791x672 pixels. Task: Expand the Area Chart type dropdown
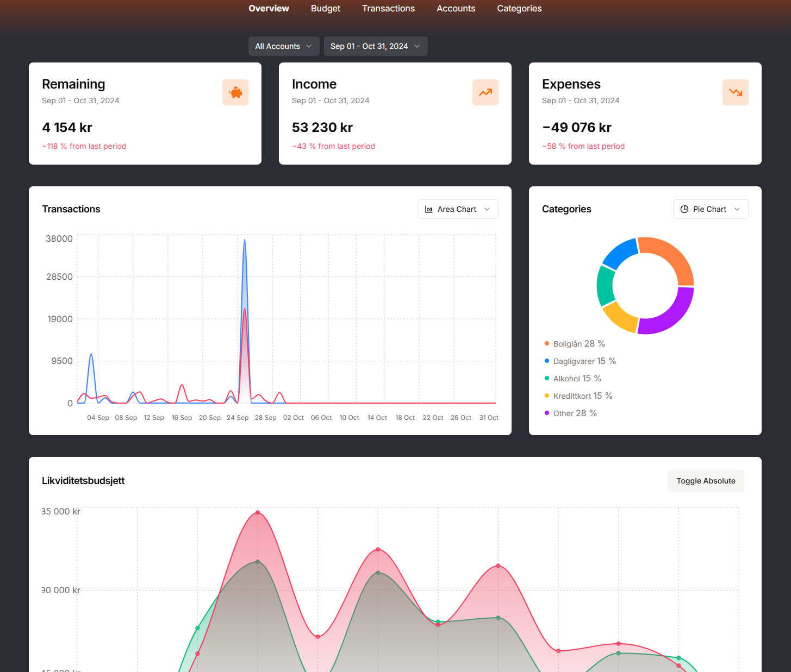(x=458, y=210)
